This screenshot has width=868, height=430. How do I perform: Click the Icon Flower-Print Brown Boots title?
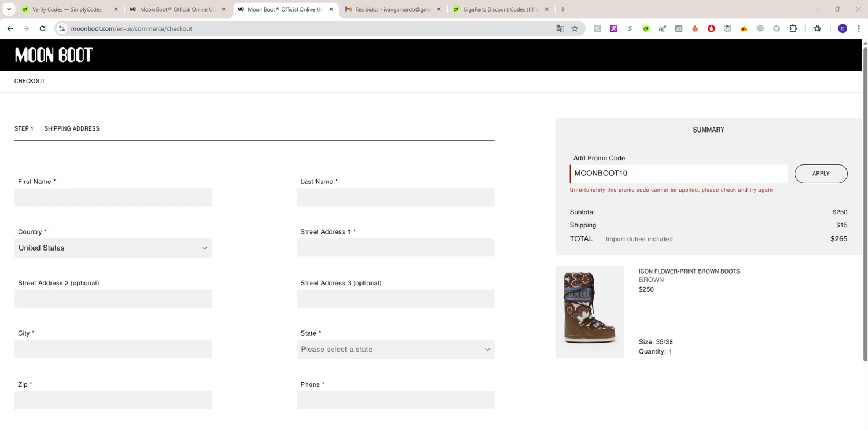pyautogui.click(x=689, y=271)
